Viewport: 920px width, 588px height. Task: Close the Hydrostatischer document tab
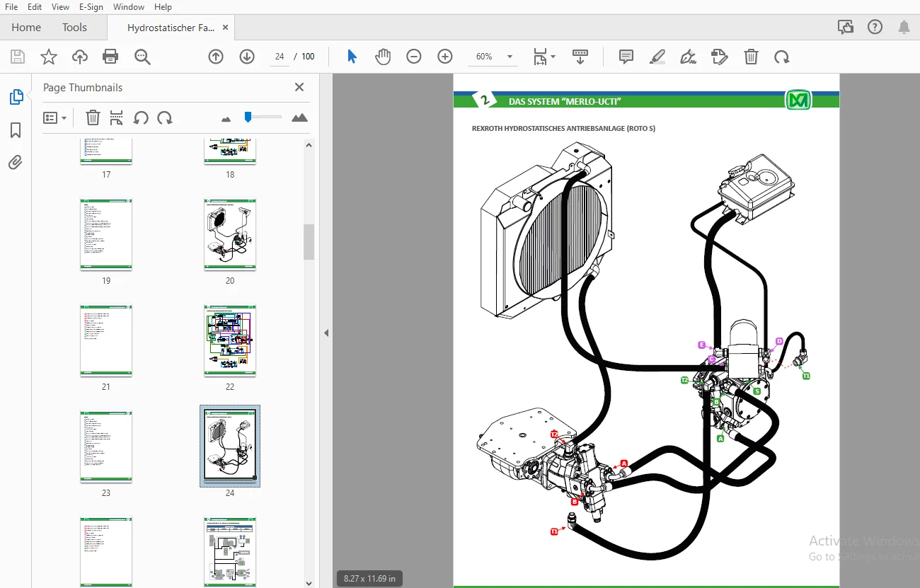point(226,28)
